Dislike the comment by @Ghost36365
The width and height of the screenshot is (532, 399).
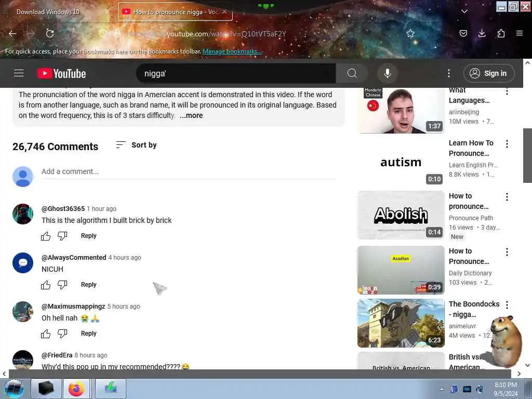click(62, 236)
